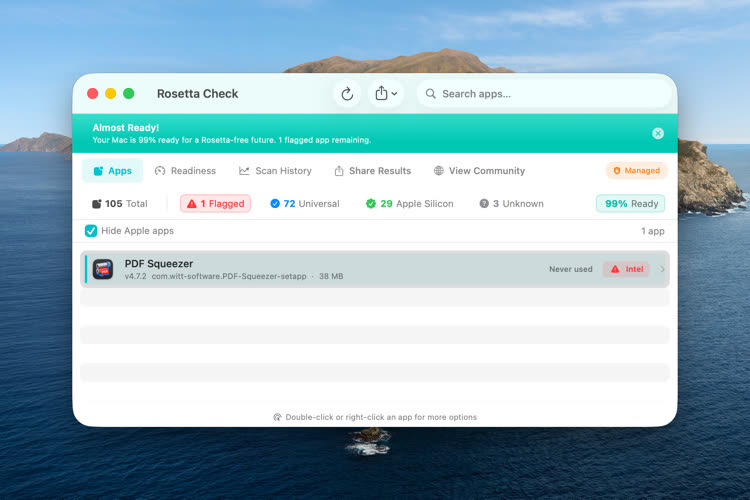Click the double-click hint text

(381, 417)
